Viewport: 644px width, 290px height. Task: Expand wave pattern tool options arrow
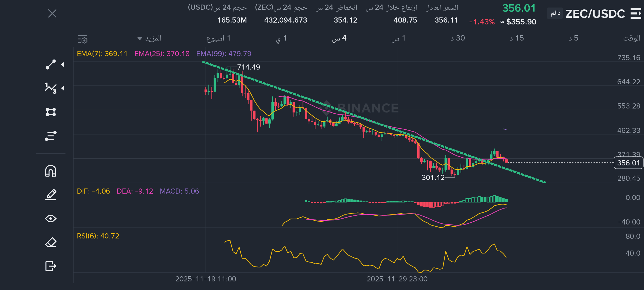coord(63,88)
